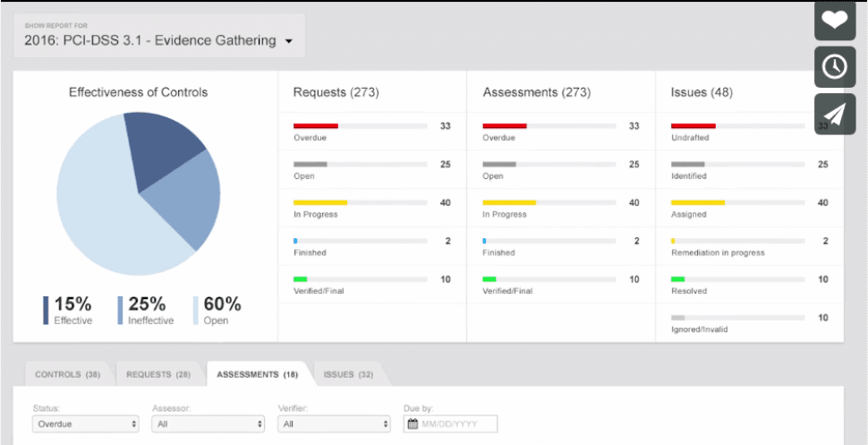Click the Issues Ignored/Invalid bar
Screen dimensions: 868x445
677,318
